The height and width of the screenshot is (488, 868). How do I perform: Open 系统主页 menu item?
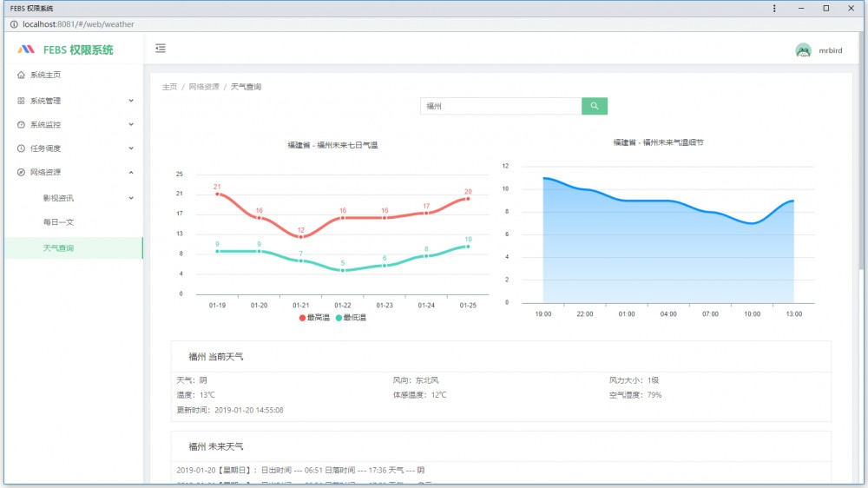[x=74, y=75]
